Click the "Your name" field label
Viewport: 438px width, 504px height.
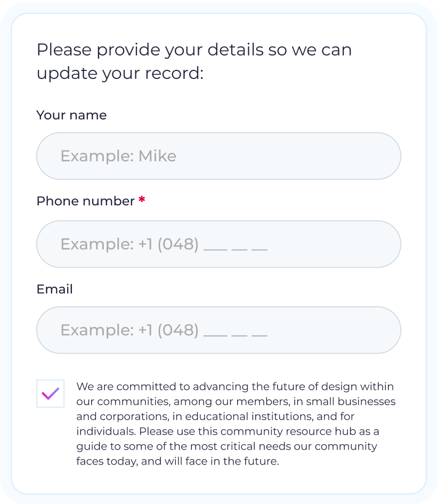71,115
